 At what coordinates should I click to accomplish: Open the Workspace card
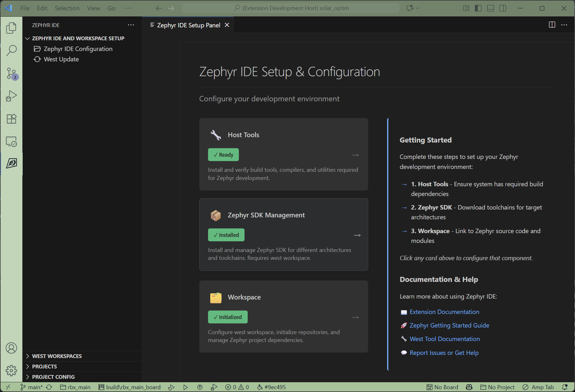click(x=284, y=316)
